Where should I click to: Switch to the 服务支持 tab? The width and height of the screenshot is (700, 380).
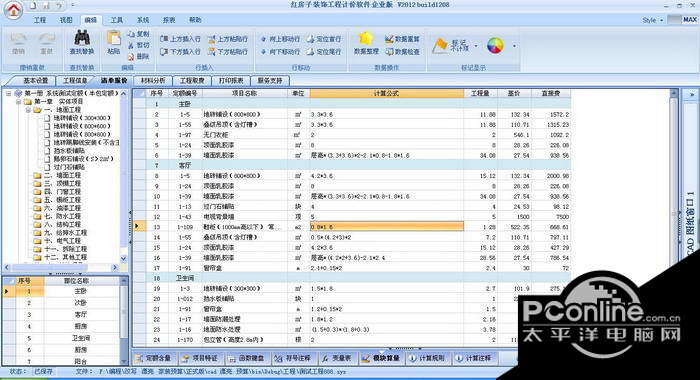click(x=270, y=80)
